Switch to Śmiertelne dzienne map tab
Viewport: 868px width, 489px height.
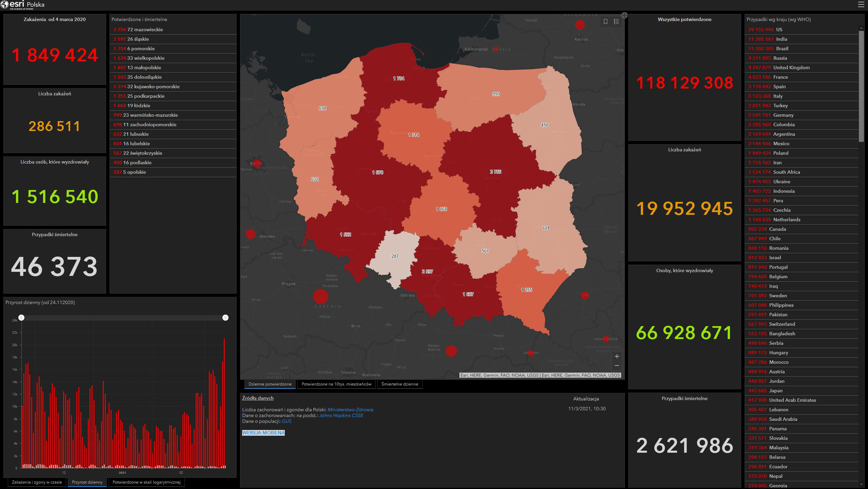coord(399,384)
